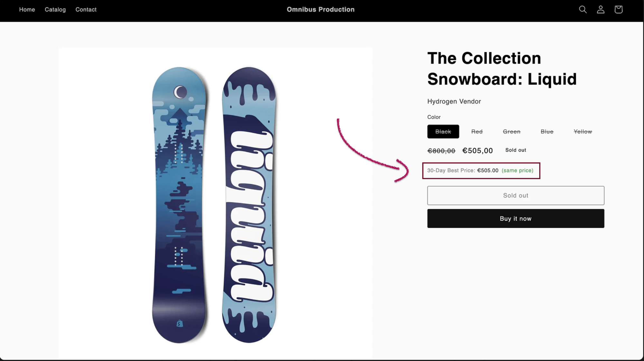This screenshot has height=361, width=644.
Task: Click the account login icon
Action: (601, 10)
